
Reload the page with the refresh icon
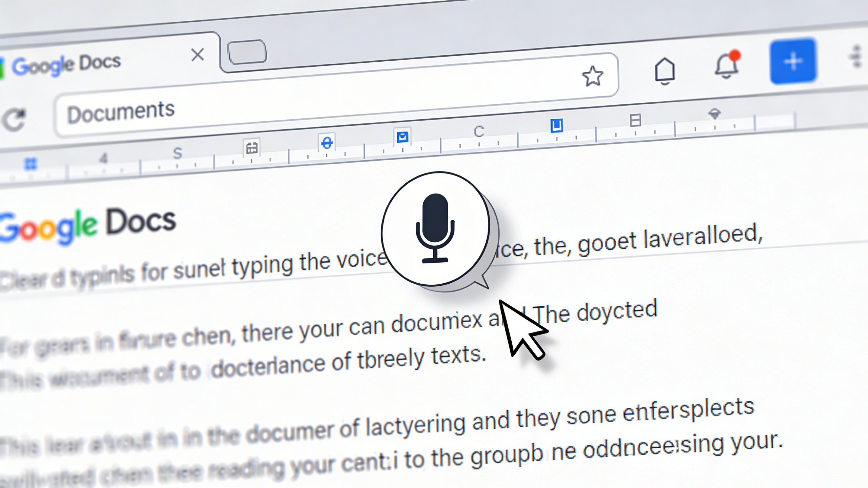pyautogui.click(x=14, y=119)
